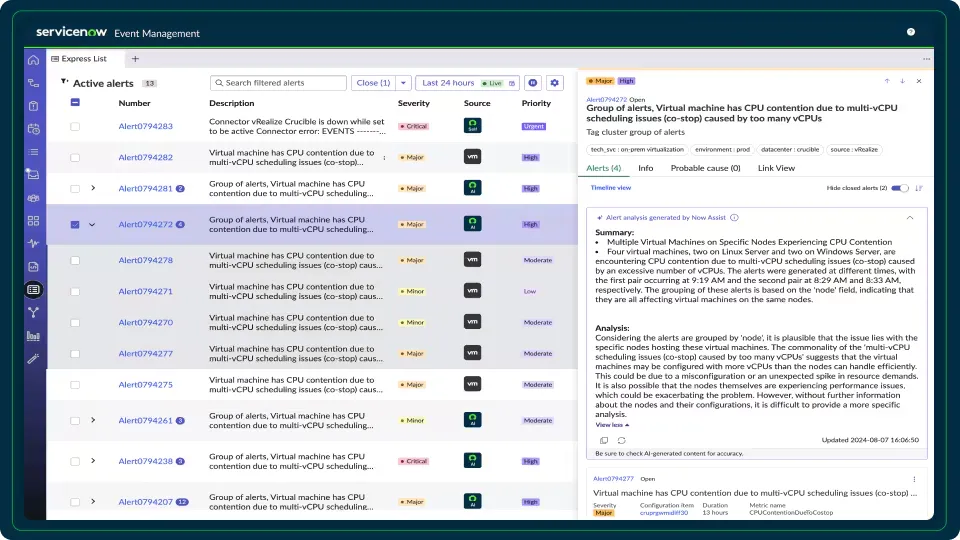
Task: Click the Severity column header
Action: point(414,103)
